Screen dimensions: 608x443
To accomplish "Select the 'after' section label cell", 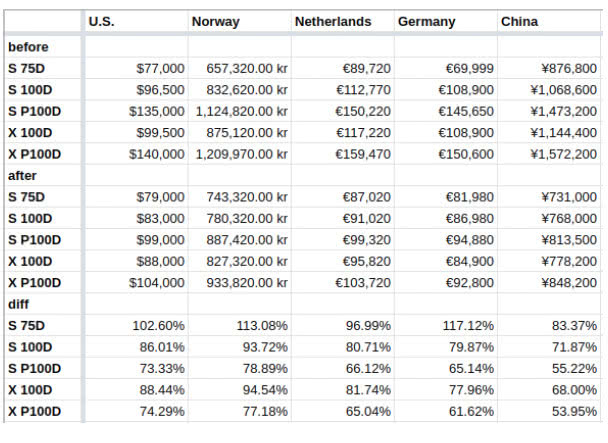I will click(43, 175).
